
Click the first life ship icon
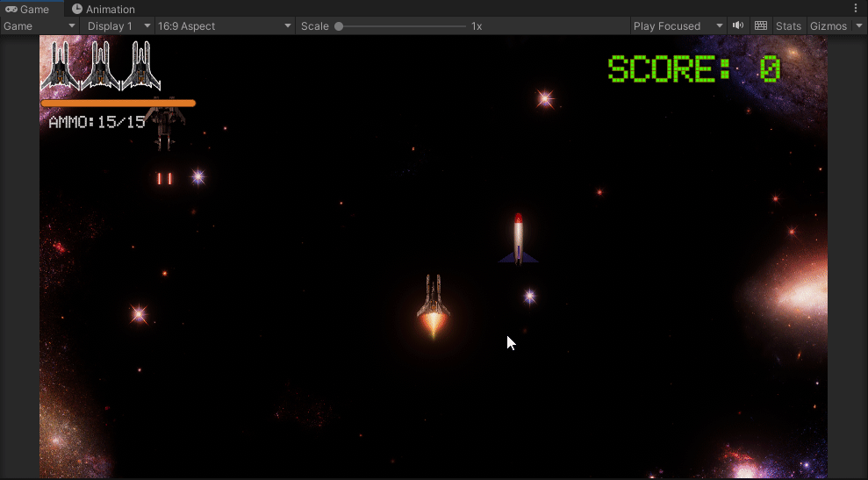[x=60, y=66]
